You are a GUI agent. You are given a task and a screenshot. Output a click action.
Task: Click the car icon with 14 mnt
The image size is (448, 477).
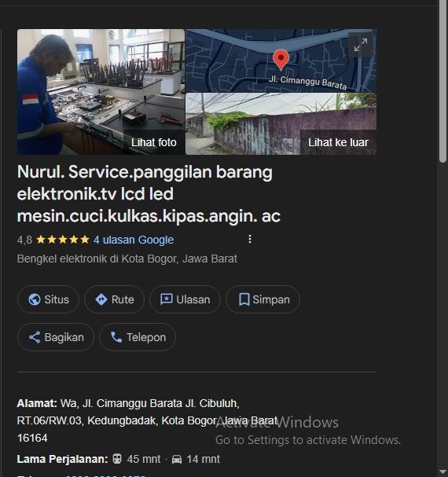[177, 459]
